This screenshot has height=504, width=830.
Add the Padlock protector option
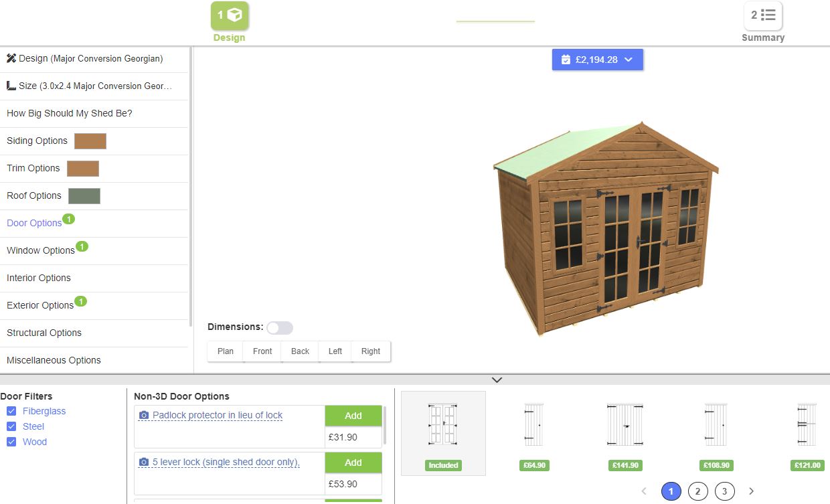(x=353, y=416)
